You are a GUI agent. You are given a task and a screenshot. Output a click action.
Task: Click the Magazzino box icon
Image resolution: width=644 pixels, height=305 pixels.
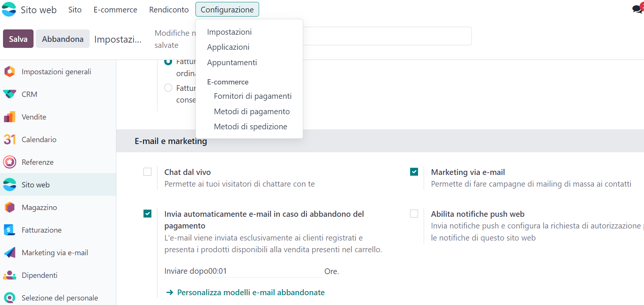pos(9,207)
